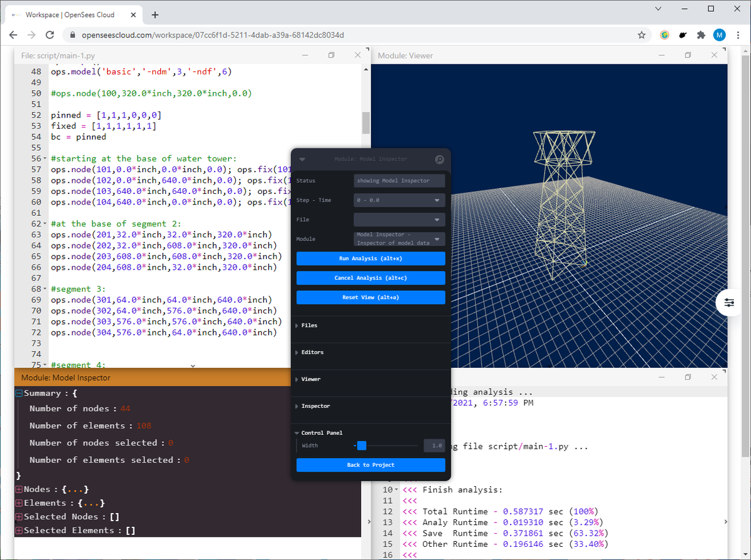Click the search icon in Model Inspector panel header
751x560 pixels.
pos(439,160)
